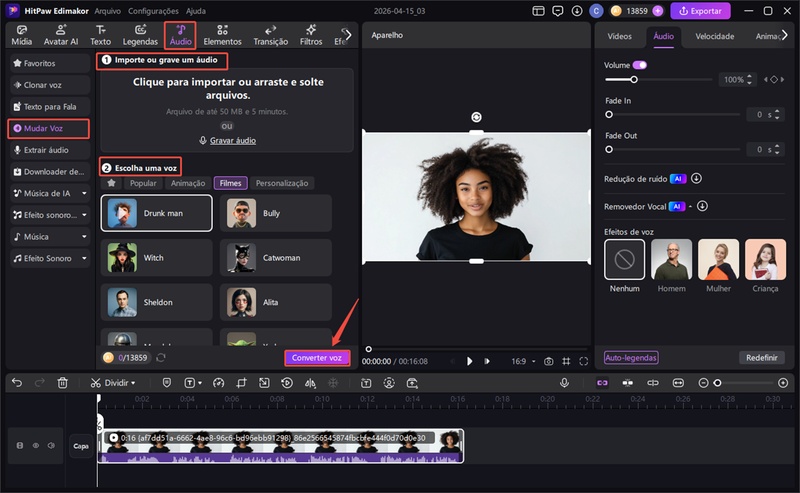Toggle the mute icon on the track header
Image resolution: width=800 pixels, height=493 pixels.
(50, 445)
